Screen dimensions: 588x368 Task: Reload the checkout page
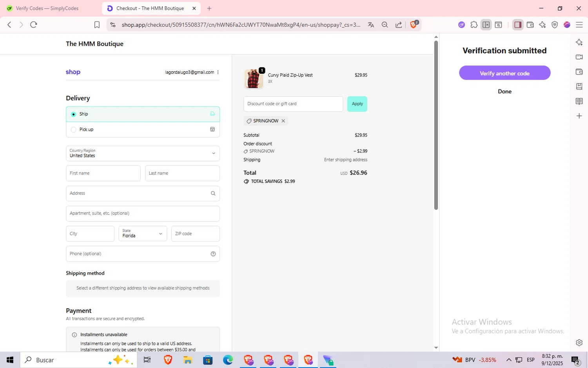pyautogui.click(x=34, y=25)
